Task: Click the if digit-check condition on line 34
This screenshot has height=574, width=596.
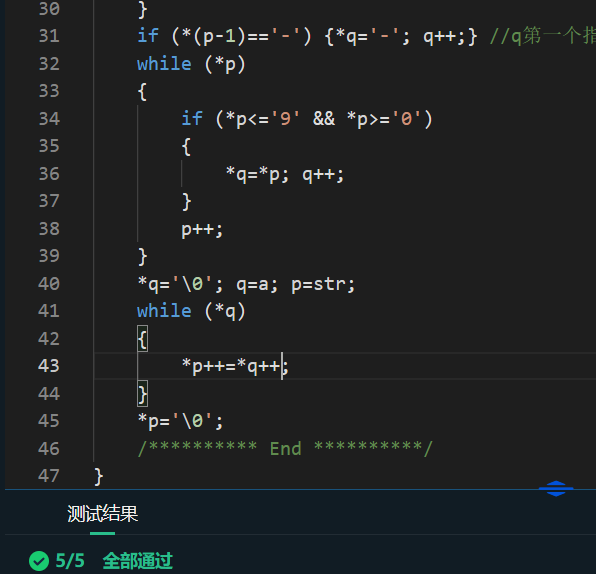Action: [307, 119]
